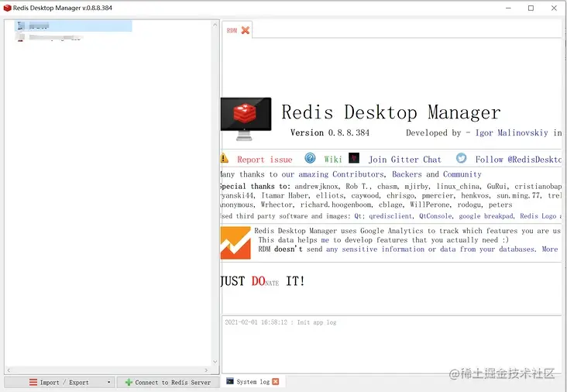Open Join Gitter Chat link
Image resolution: width=567 pixels, height=392 pixels.
[404, 160]
